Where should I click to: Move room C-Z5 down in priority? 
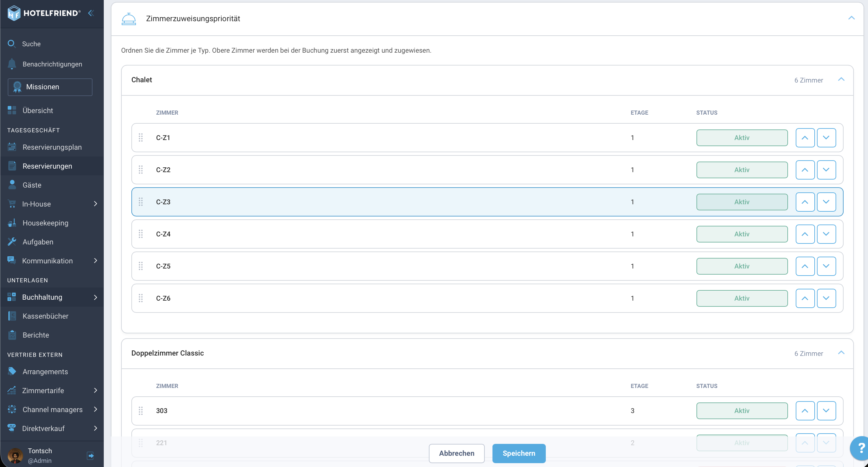tap(826, 266)
